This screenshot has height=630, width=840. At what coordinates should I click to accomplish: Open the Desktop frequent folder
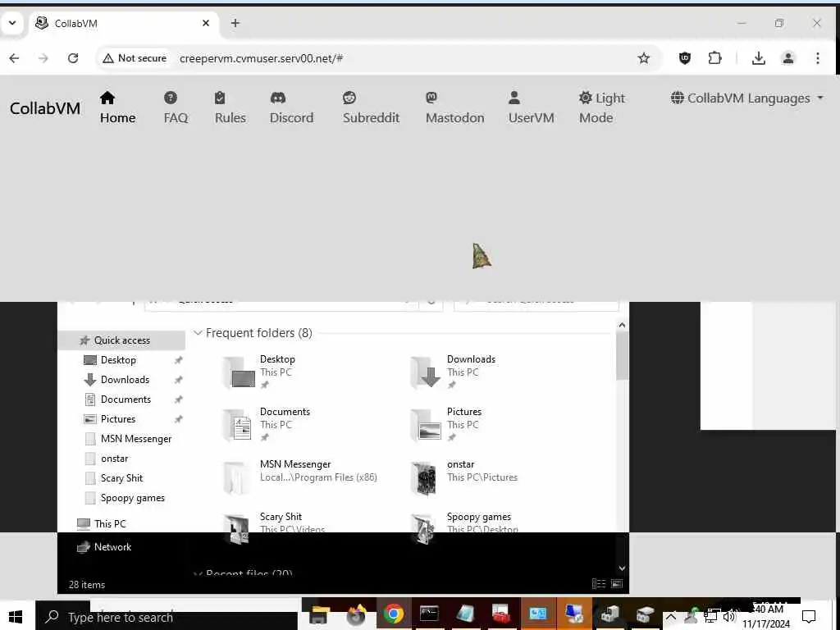[x=277, y=372]
